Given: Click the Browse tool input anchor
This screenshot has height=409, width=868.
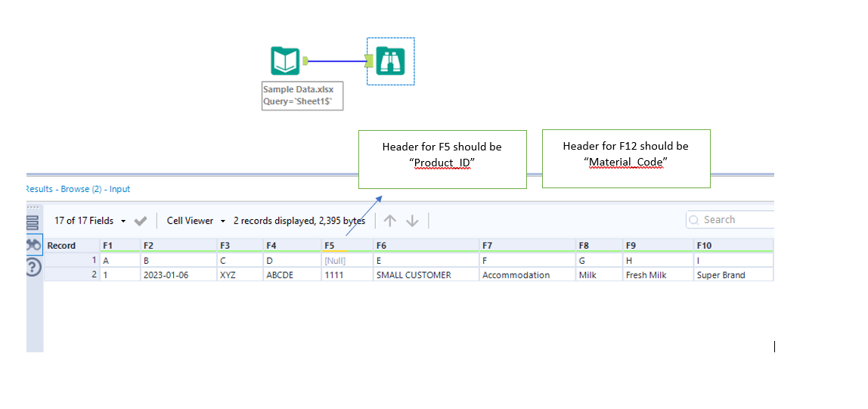Looking at the screenshot, I should (369, 61).
